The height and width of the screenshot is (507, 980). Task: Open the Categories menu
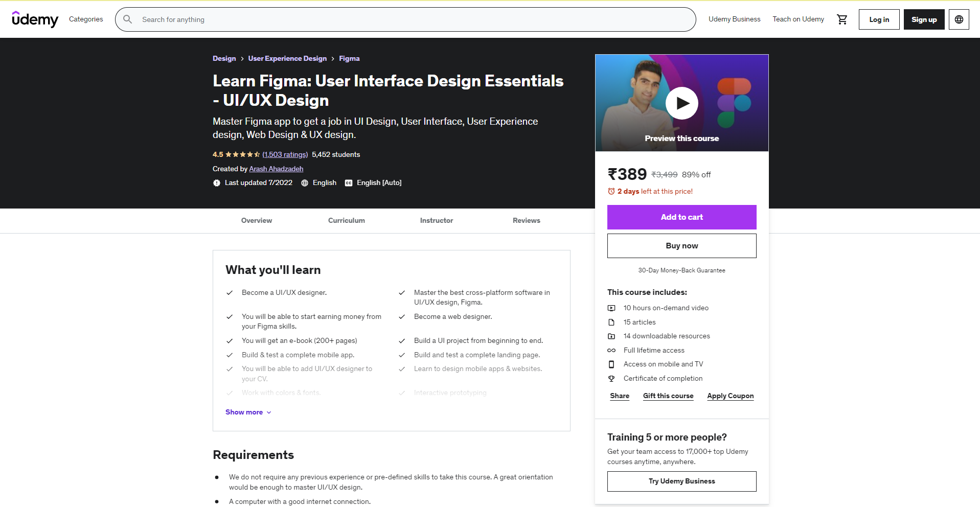pos(86,19)
